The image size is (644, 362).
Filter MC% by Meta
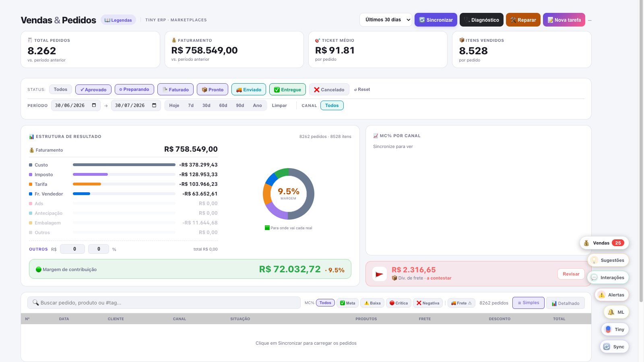[348, 303]
